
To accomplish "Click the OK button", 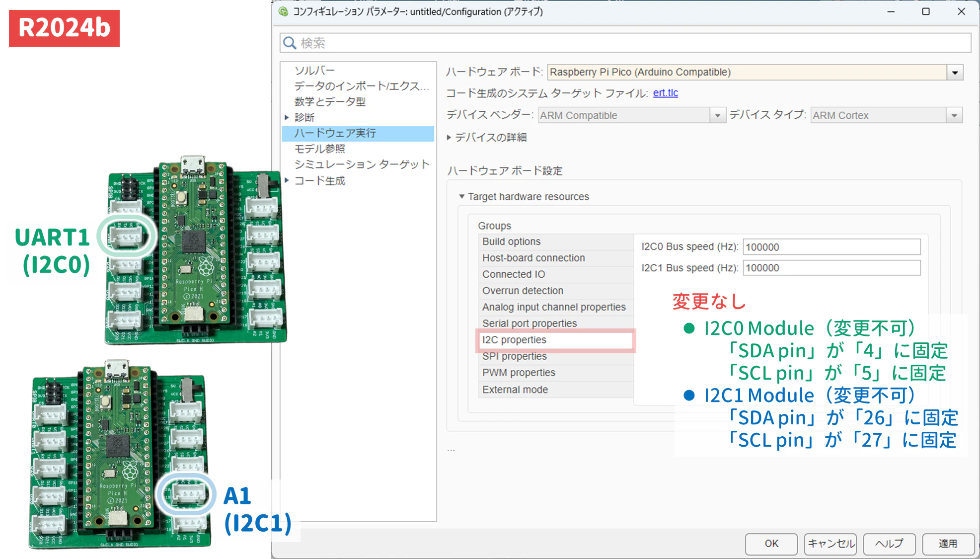I will click(771, 544).
